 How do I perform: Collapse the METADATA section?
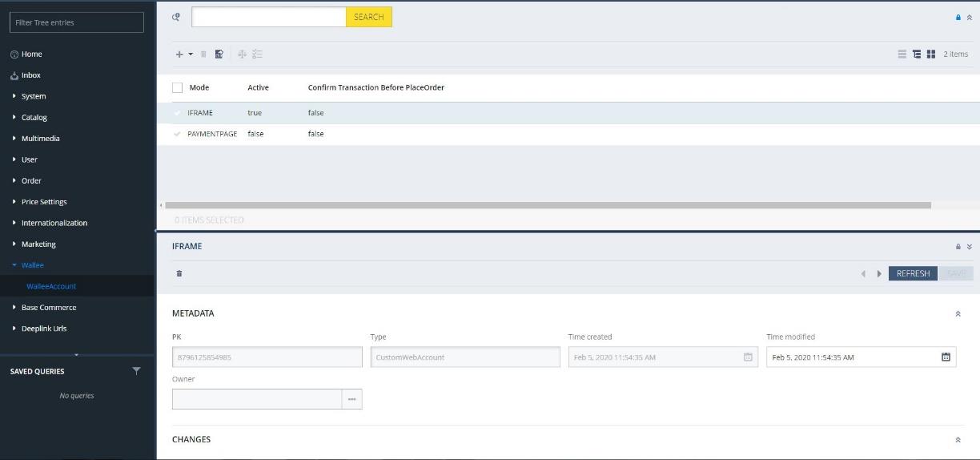point(958,314)
